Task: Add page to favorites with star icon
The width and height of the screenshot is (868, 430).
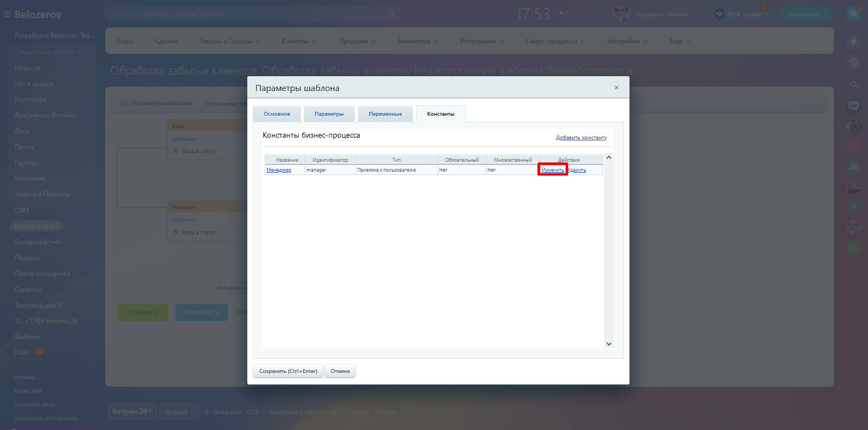Action: click(x=641, y=71)
